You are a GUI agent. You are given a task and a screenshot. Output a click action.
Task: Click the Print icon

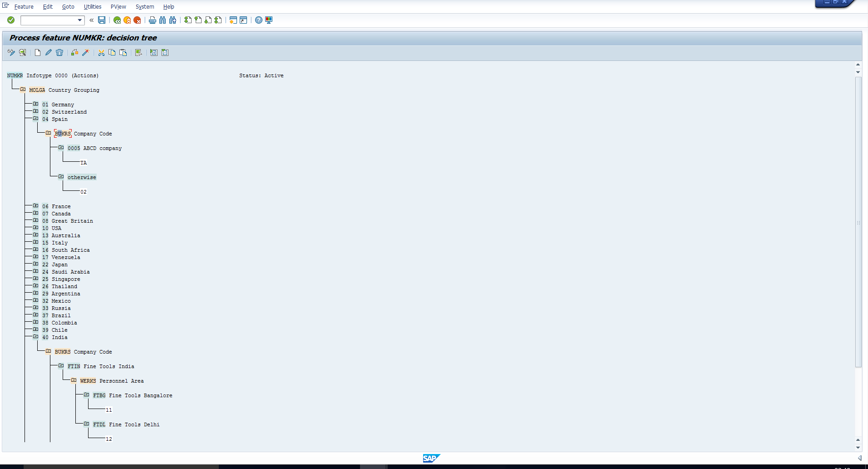153,20
